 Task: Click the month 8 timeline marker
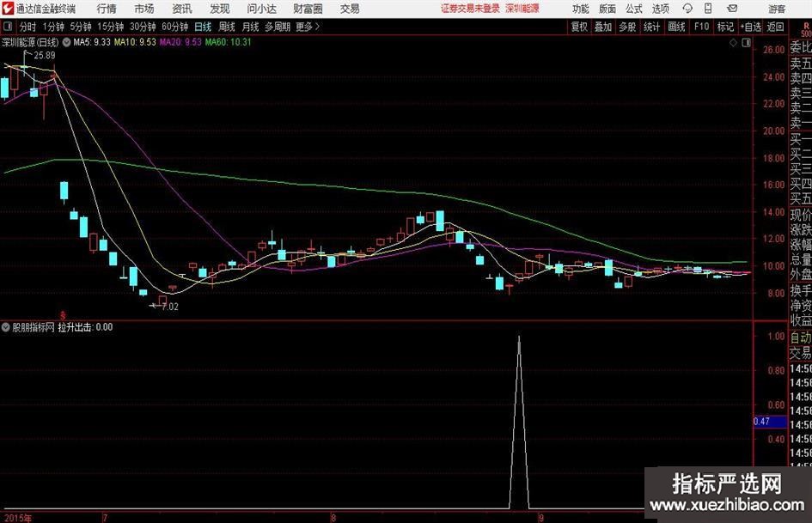tap(333, 518)
